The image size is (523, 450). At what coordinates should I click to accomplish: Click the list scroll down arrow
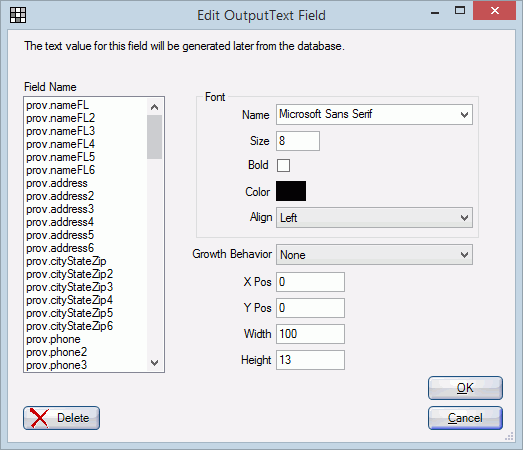[154, 363]
